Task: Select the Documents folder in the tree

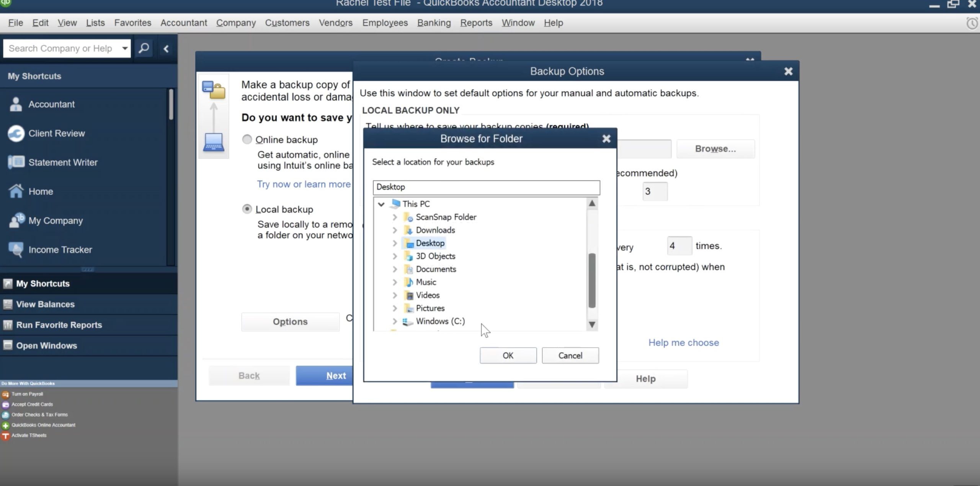Action: point(436,269)
